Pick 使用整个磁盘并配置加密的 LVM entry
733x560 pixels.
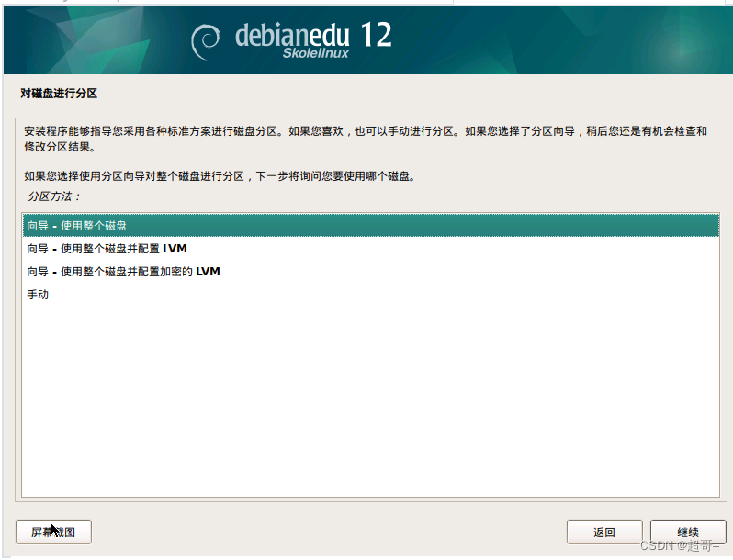click(x=370, y=272)
